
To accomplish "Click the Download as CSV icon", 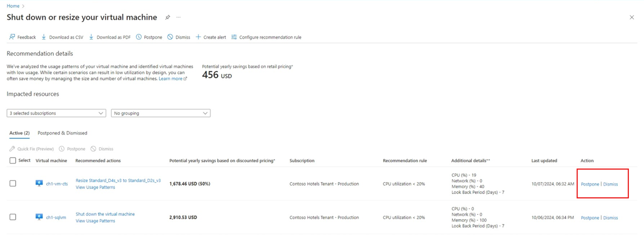I will (44, 37).
